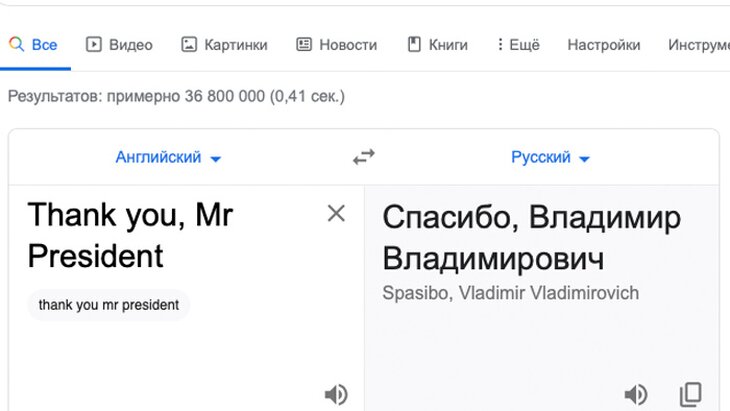Click the Книги book icon
Screen dimensions: 730x411
coord(414,44)
